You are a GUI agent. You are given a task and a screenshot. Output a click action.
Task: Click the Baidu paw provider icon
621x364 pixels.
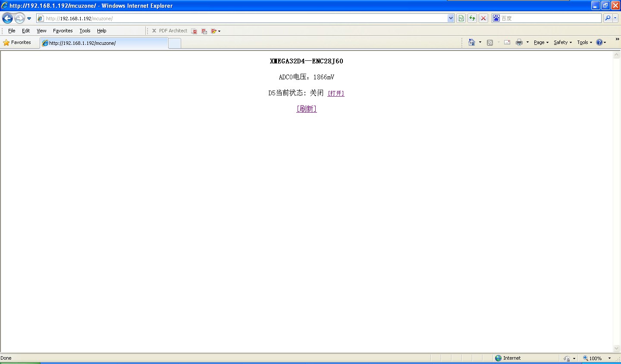(x=496, y=18)
